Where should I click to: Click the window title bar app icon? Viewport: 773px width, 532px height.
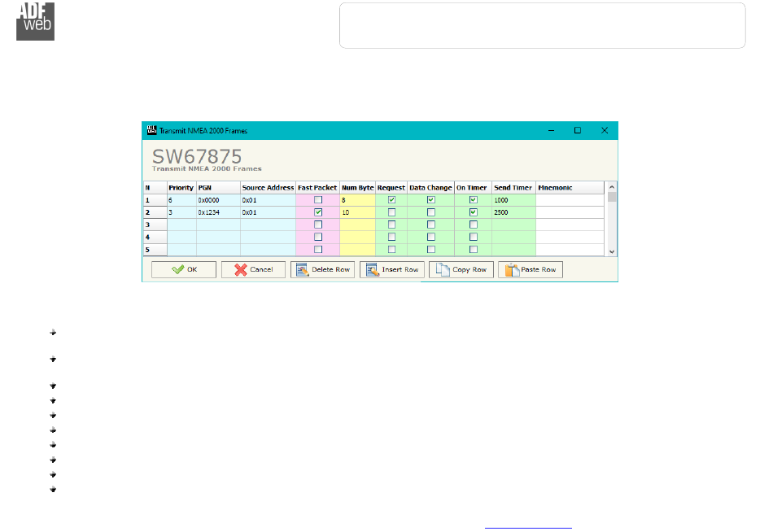[152, 130]
